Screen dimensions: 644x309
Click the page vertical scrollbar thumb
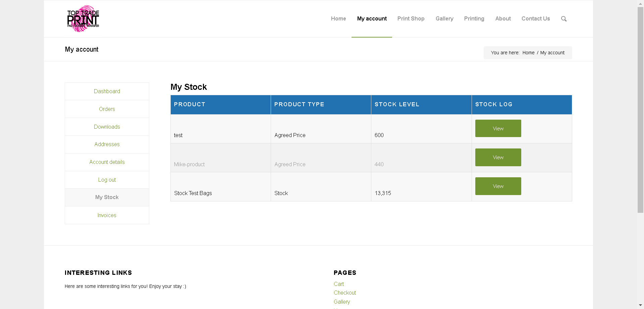[x=641, y=110]
